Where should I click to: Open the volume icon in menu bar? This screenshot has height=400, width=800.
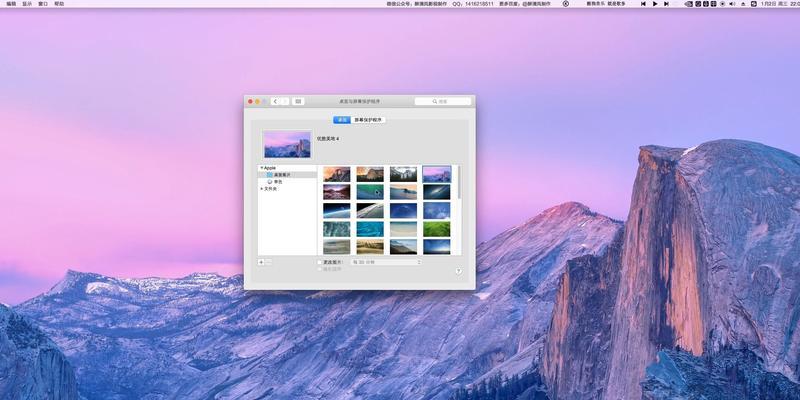(x=732, y=4)
